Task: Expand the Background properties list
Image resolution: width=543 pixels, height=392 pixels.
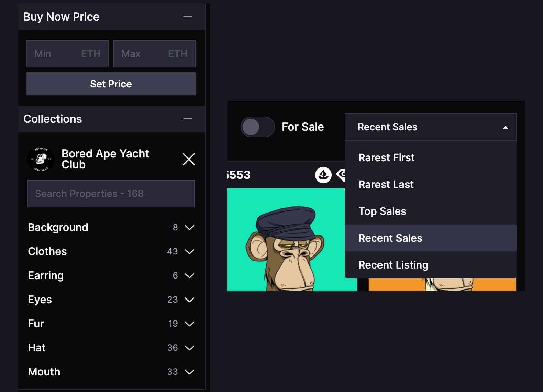Action: click(x=189, y=227)
